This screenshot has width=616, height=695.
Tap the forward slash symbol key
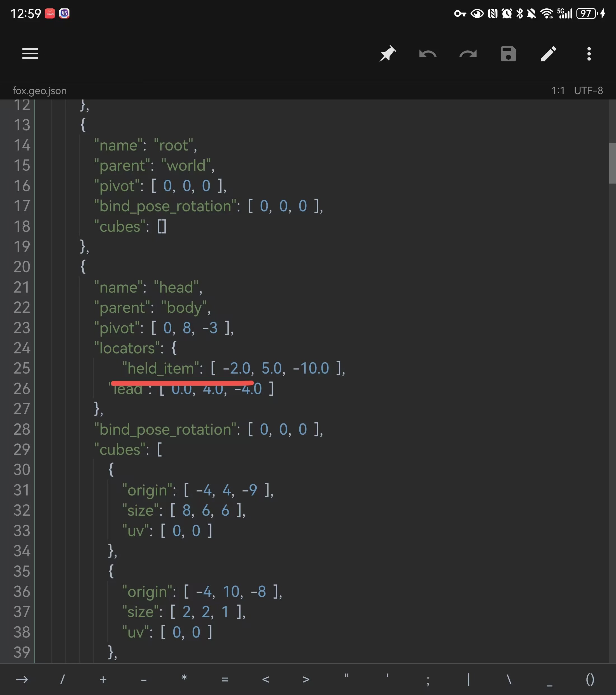pyautogui.click(x=62, y=679)
